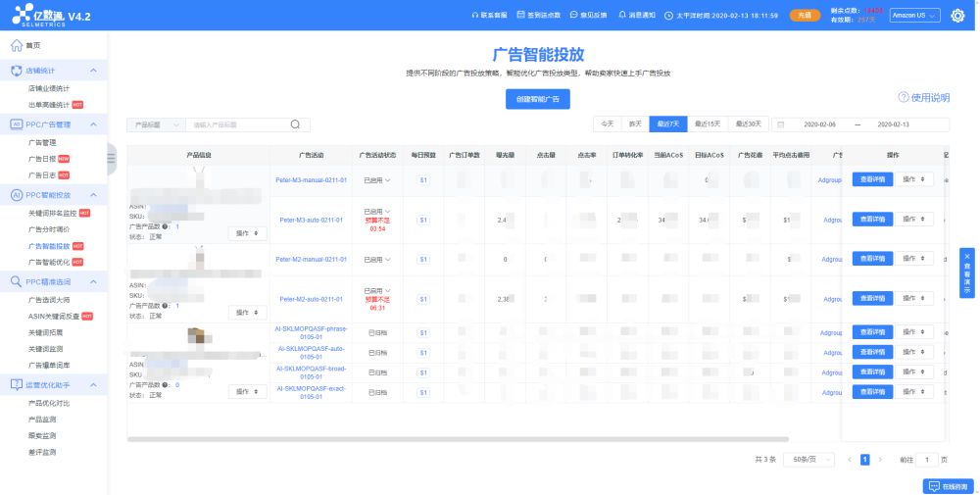
Task: Click 预算不足 03:54 warning text
Action: pos(377,224)
